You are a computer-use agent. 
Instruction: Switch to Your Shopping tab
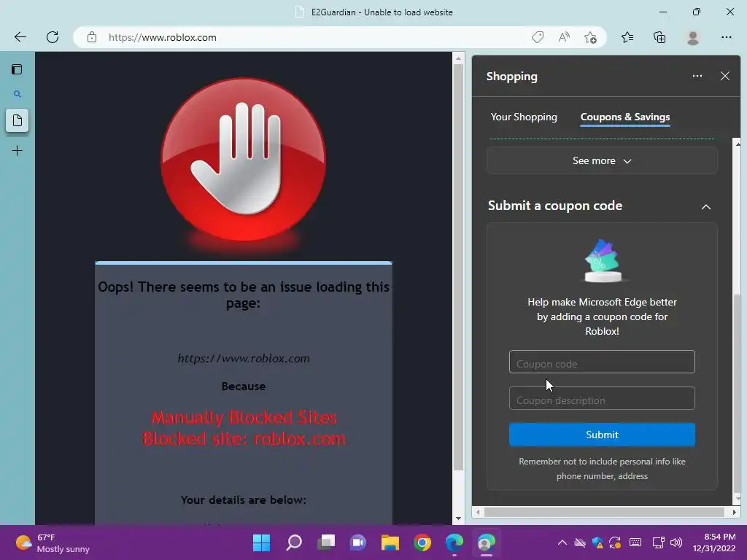click(x=524, y=117)
